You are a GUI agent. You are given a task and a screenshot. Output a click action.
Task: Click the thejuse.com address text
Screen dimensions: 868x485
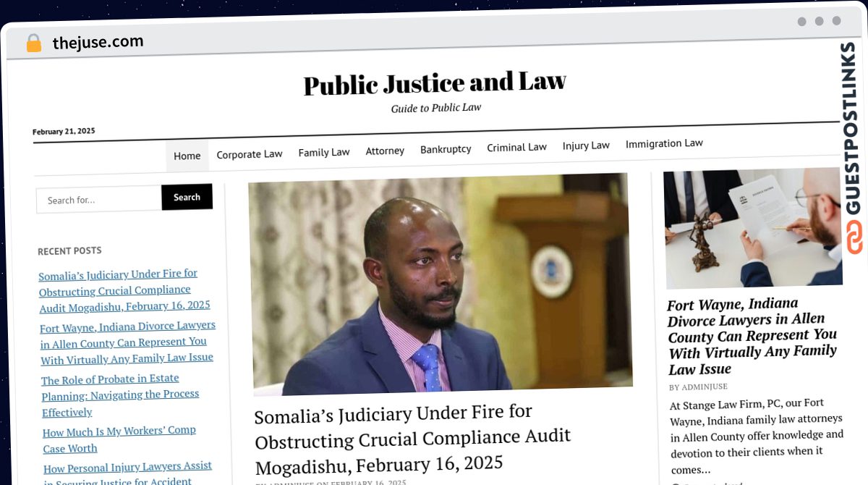pos(98,43)
